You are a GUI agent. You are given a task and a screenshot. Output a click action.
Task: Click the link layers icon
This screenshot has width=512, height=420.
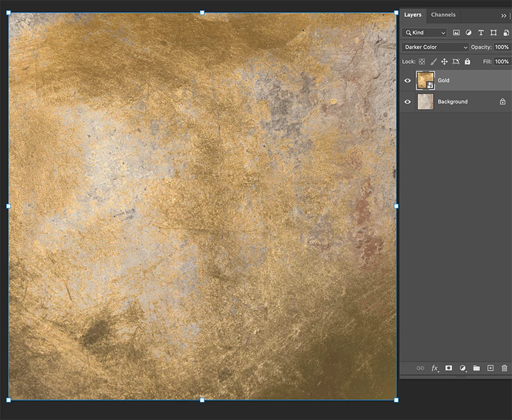pyautogui.click(x=420, y=368)
